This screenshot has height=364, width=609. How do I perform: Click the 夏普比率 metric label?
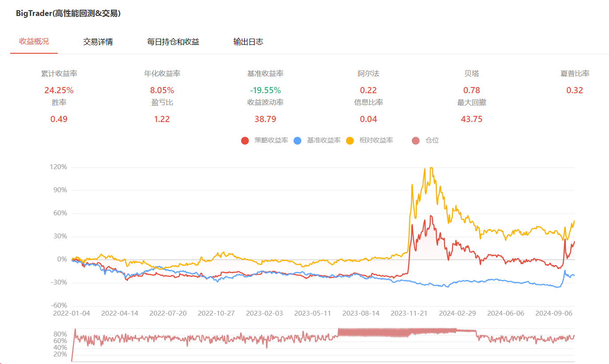[575, 74]
